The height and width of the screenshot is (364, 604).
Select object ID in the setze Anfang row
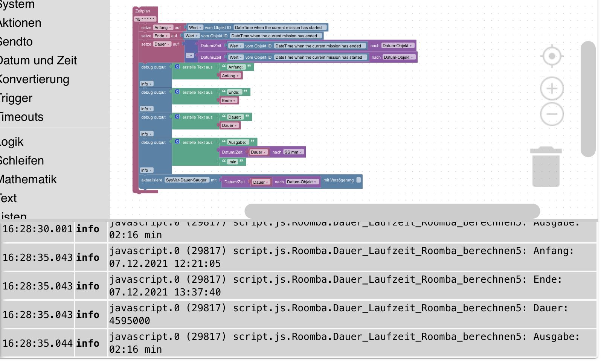[x=280, y=27]
